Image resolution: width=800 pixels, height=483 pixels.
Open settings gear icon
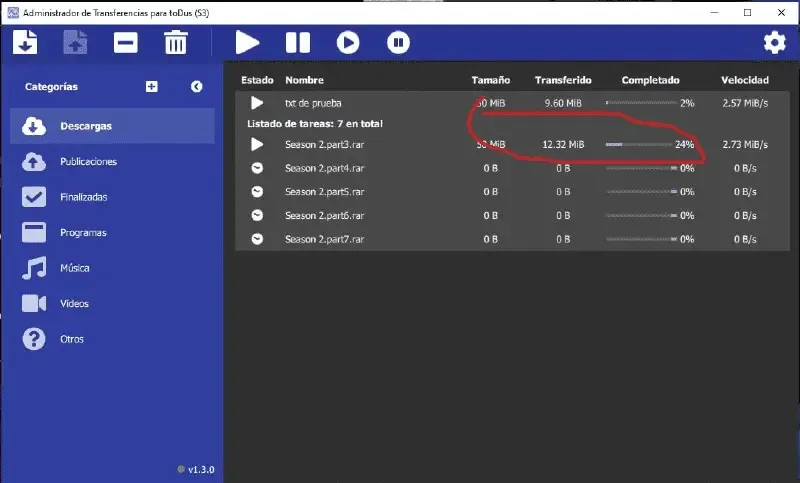click(774, 42)
